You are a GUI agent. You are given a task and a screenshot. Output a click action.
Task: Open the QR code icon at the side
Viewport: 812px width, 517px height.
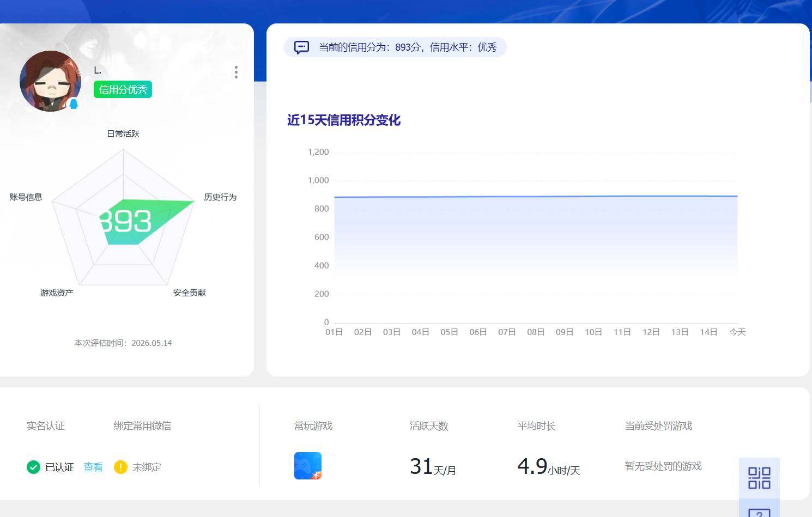click(759, 478)
